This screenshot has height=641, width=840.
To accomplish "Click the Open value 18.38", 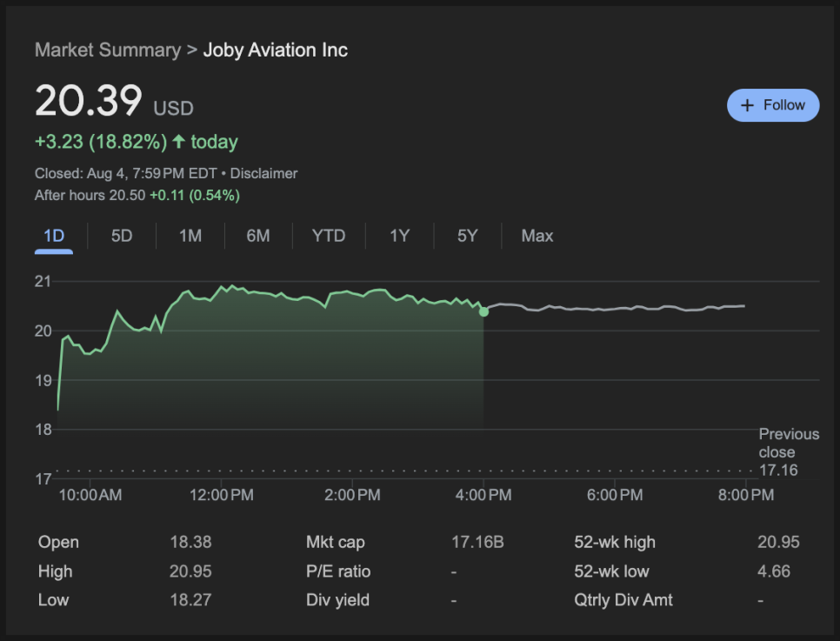I will point(190,542).
